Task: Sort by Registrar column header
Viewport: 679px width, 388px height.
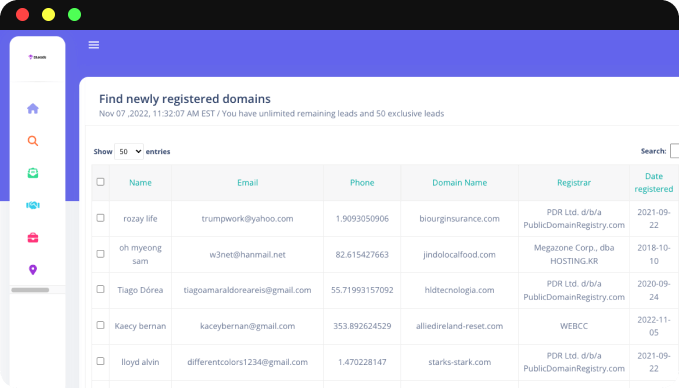Action: coord(574,183)
